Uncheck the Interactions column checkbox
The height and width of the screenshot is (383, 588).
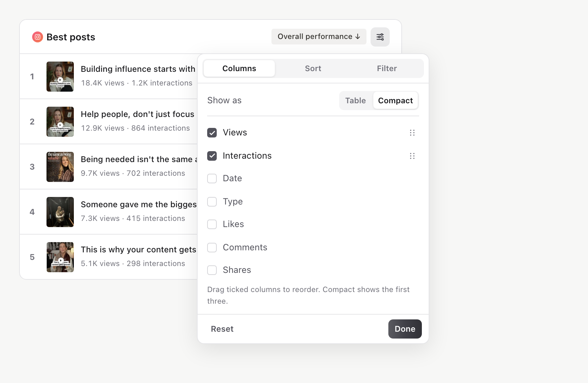212,156
